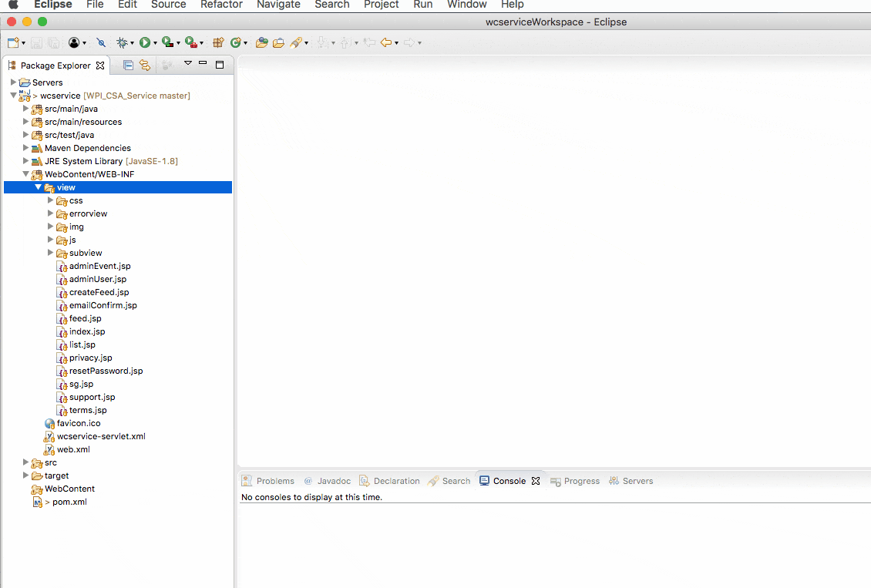Screen dimensions: 871x588
Task: Select the Package Explorer tab
Action: 55,66
